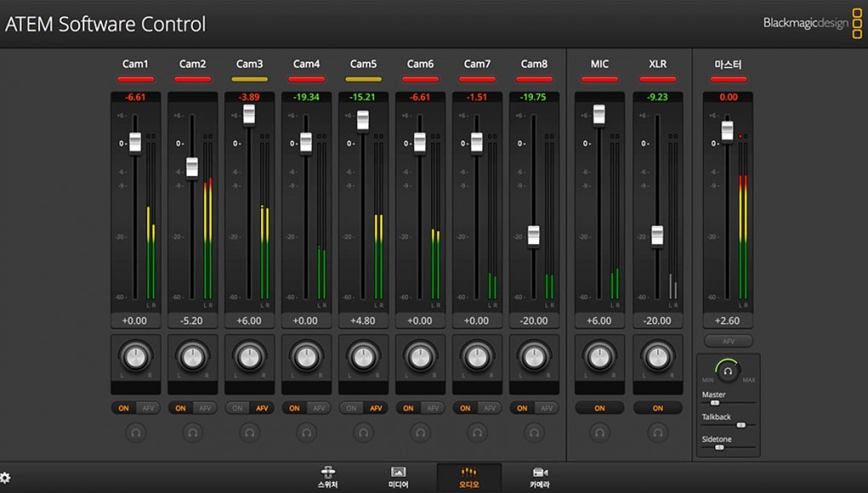
Task: Toggle ON for the Cam4 channel
Action: pyautogui.click(x=294, y=408)
